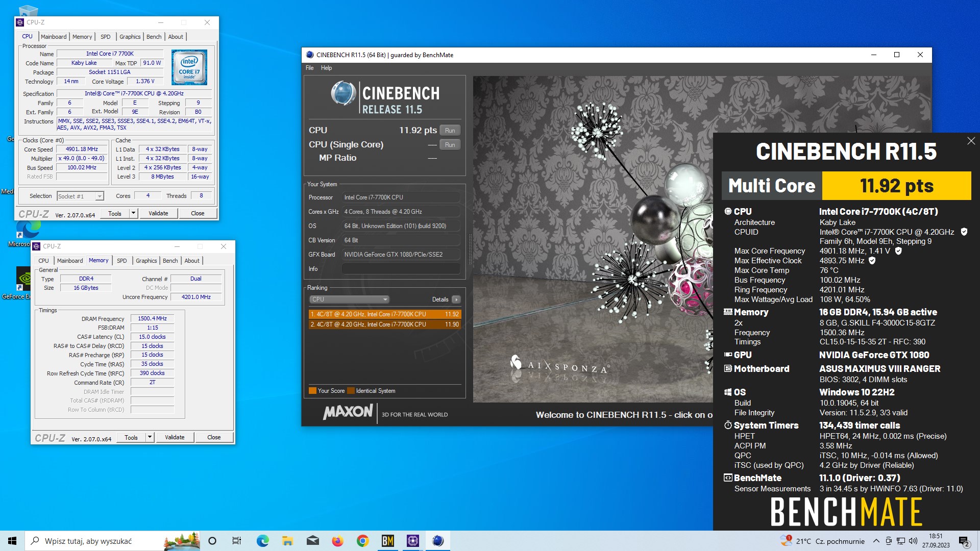The width and height of the screenshot is (980, 551).
Task: Expand Tools dropdown arrow in lower CPU-Z window
Action: [150, 438]
